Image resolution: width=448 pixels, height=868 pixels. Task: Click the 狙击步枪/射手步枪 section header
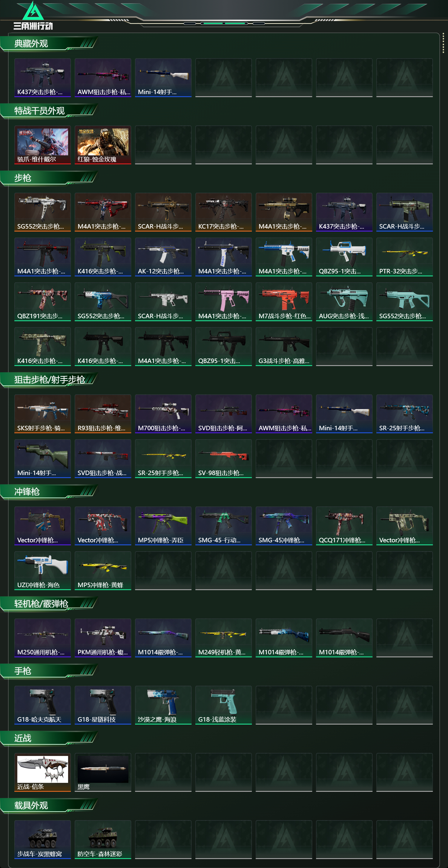tap(49, 380)
